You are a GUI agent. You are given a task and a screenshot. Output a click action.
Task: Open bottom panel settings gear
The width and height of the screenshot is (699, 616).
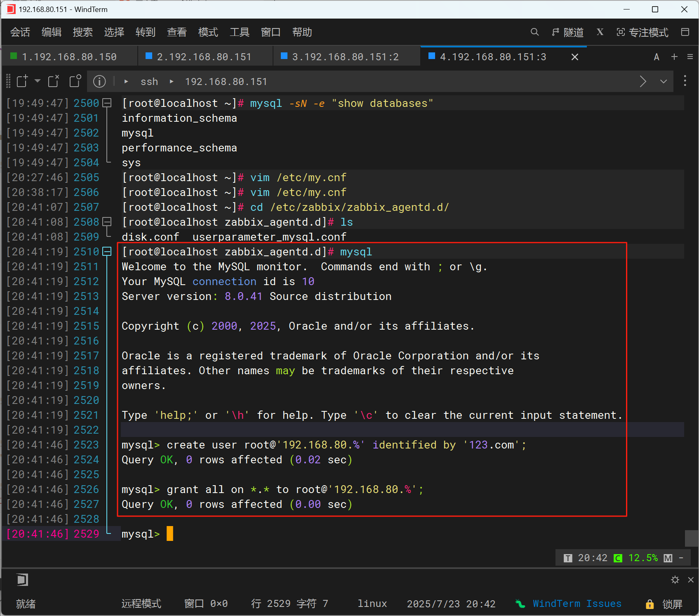point(675,580)
